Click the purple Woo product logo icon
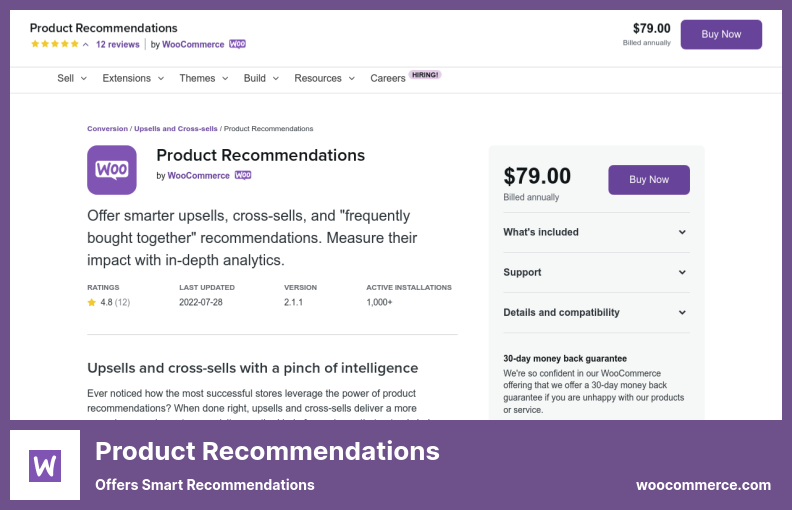Screen dimensions: 792x510 (x=112, y=170)
